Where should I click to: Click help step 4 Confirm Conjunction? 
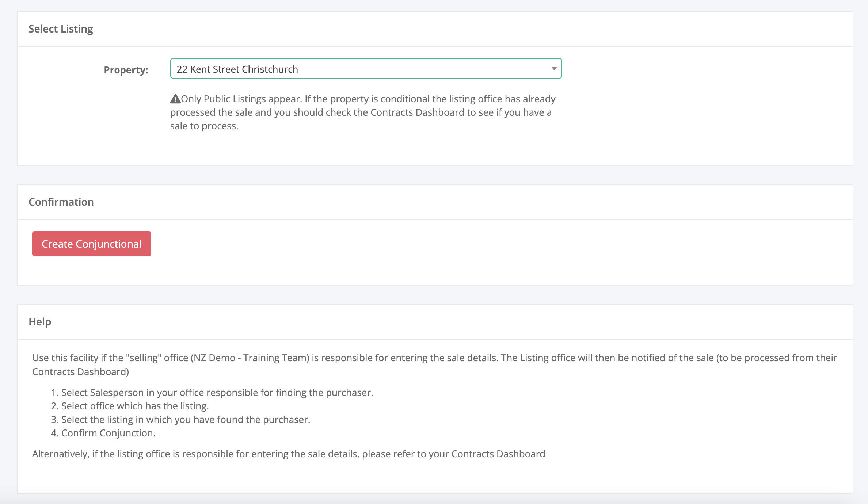click(108, 433)
